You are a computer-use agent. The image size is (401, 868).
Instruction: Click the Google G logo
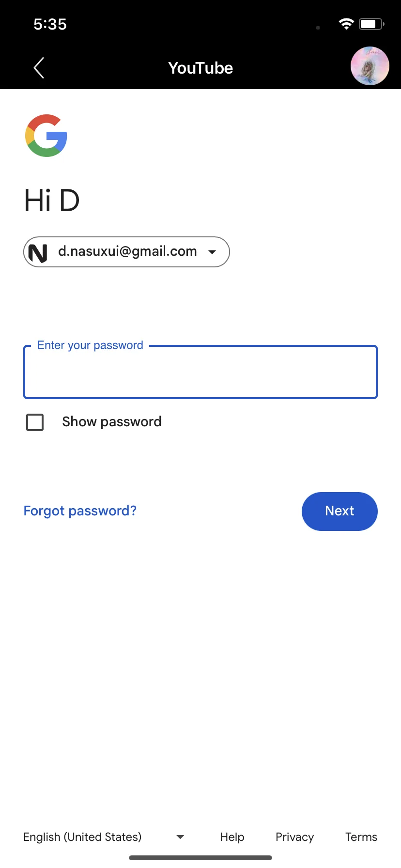[46, 136]
